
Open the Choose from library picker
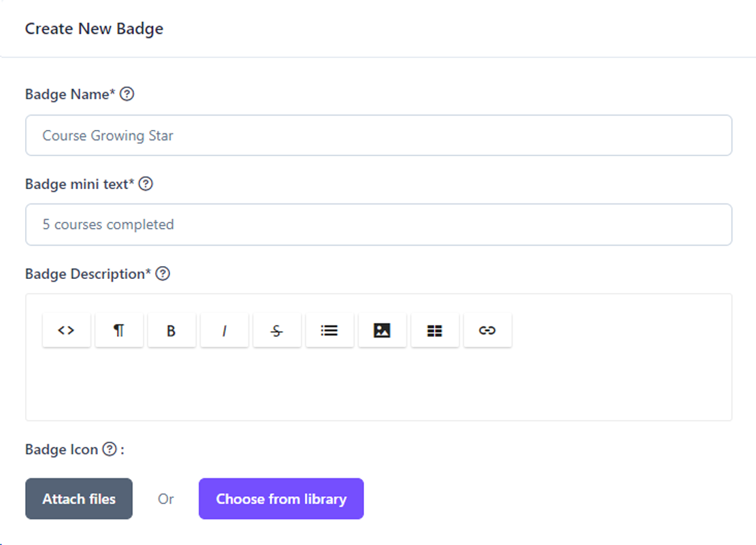click(x=281, y=499)
